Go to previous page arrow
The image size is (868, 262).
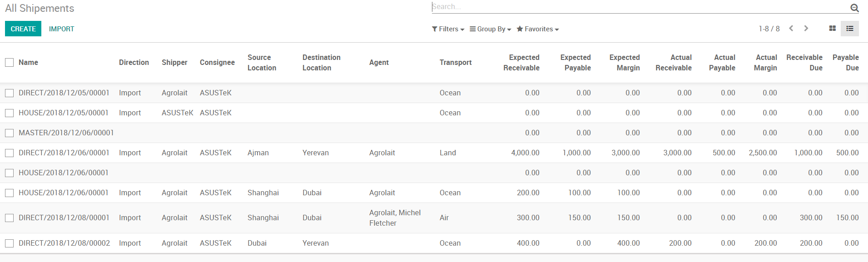[x=791, y=28]
